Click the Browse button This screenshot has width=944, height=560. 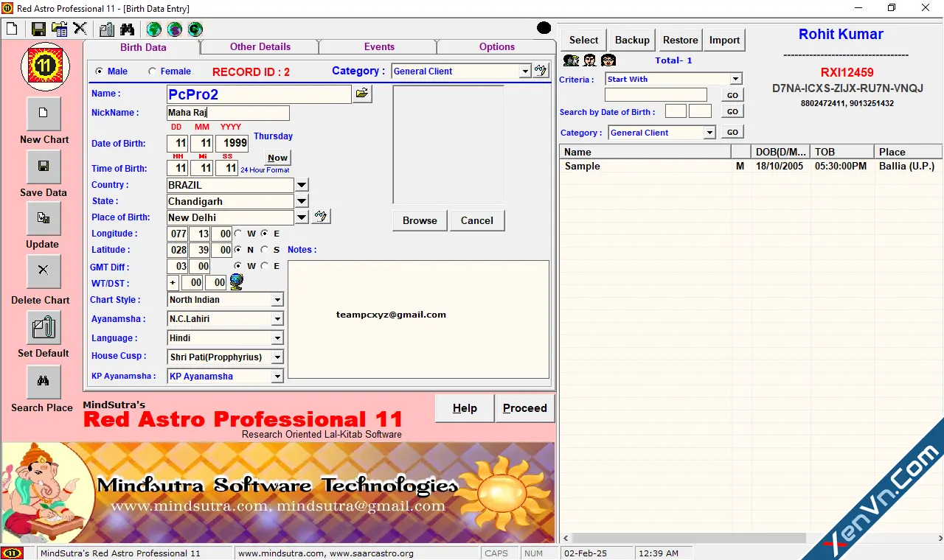[420, 220]
